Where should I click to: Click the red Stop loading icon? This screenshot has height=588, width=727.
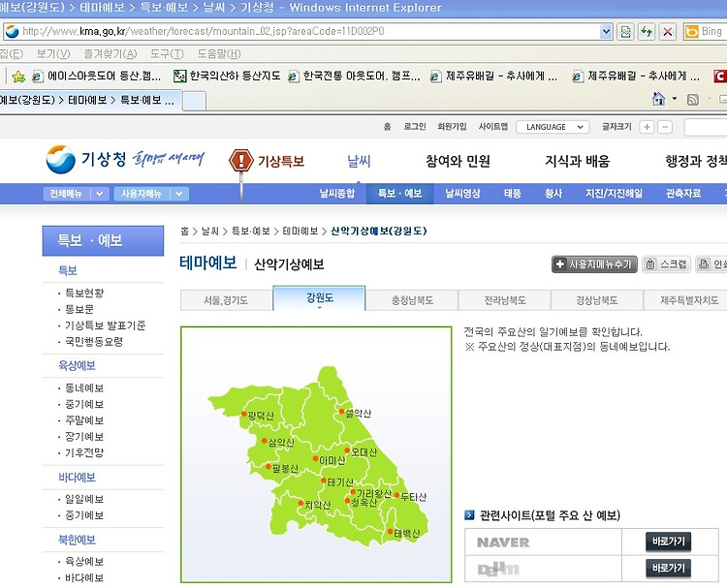667,32
